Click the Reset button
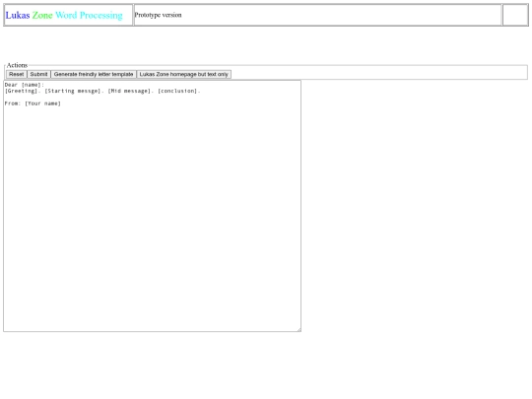Screen dimensions: 532x399 click(x=17, y=74)
